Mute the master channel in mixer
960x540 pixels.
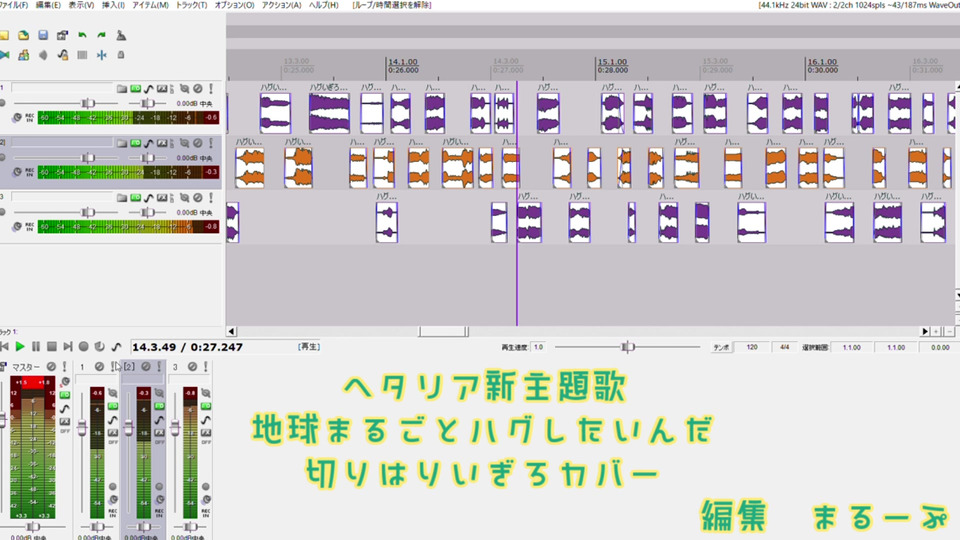pyautogui.click(x=51, y=367)
